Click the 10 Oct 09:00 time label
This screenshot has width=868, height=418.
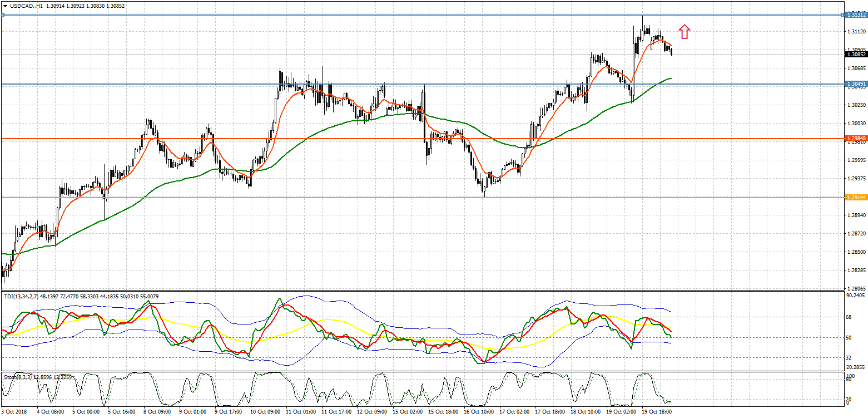(266, 412)
